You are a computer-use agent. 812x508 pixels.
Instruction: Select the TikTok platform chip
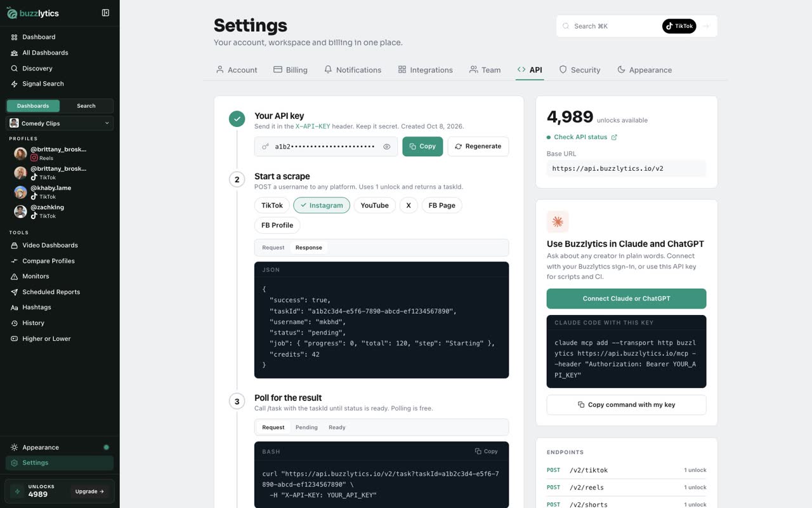pos(272,205)
